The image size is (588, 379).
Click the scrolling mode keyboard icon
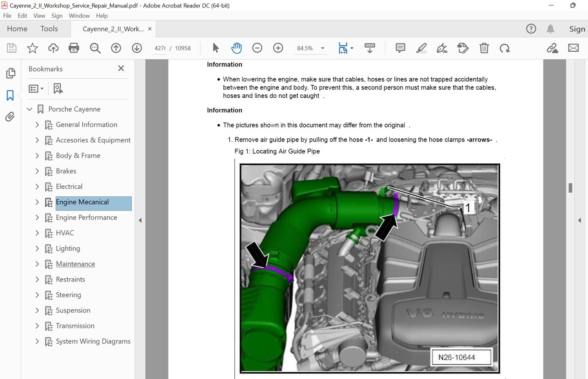[x=370, y=48]
